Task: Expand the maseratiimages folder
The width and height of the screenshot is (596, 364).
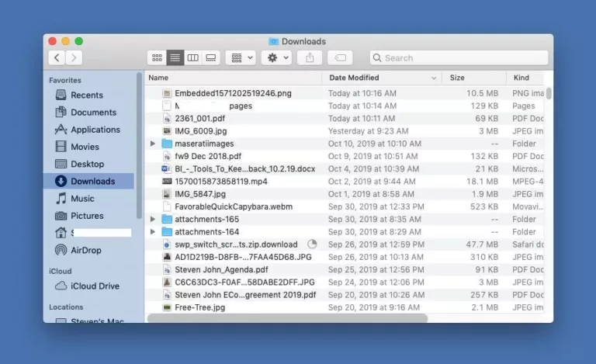Action: tap(153, 144)
